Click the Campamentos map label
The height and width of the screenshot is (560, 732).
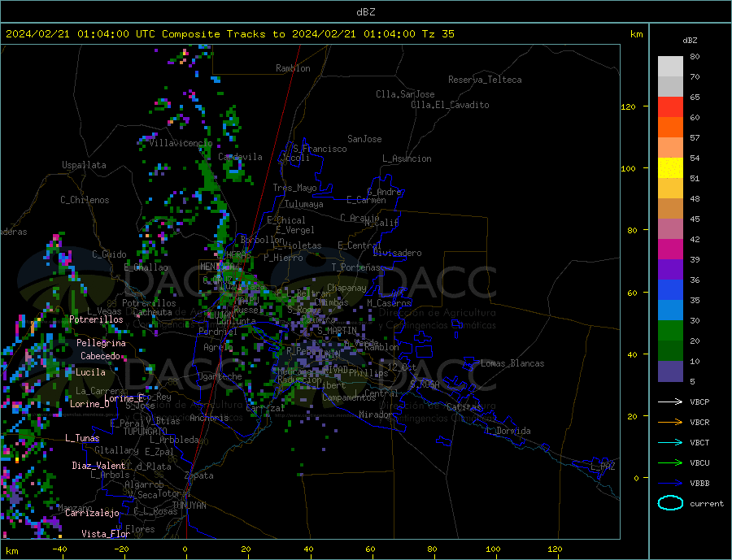click(x=349, y=397)
